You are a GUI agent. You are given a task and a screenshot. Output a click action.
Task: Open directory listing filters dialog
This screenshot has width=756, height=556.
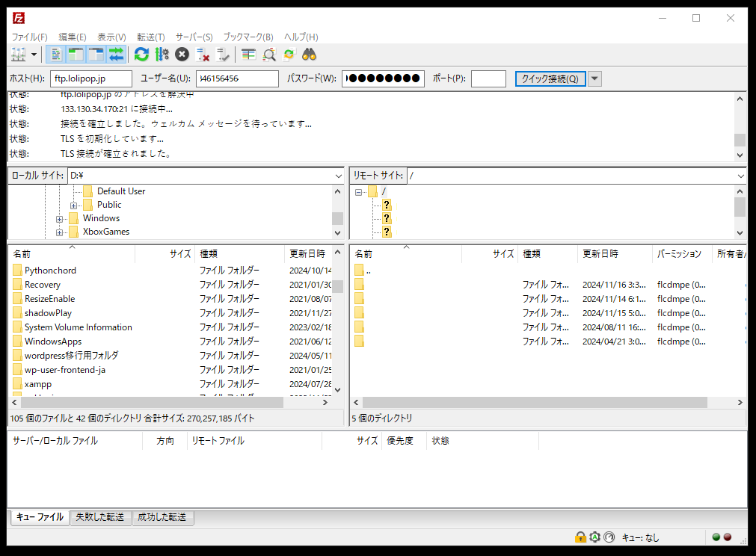click(249, 55)
